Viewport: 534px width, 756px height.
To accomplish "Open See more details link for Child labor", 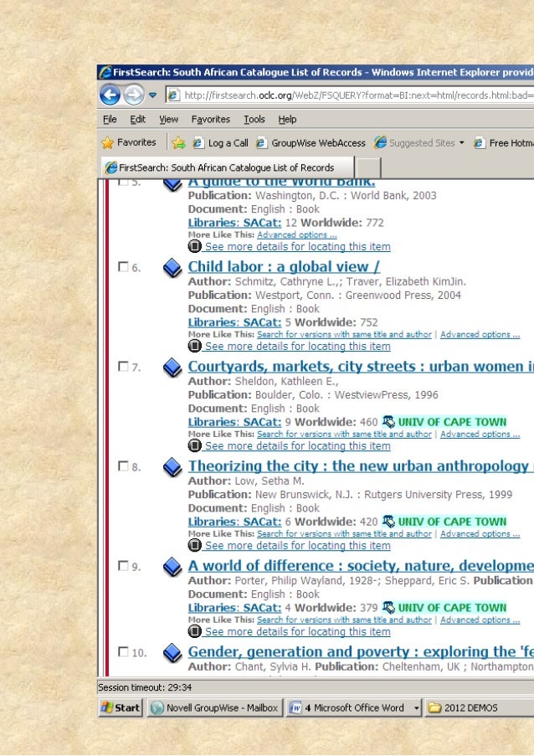I will [298, 346].
